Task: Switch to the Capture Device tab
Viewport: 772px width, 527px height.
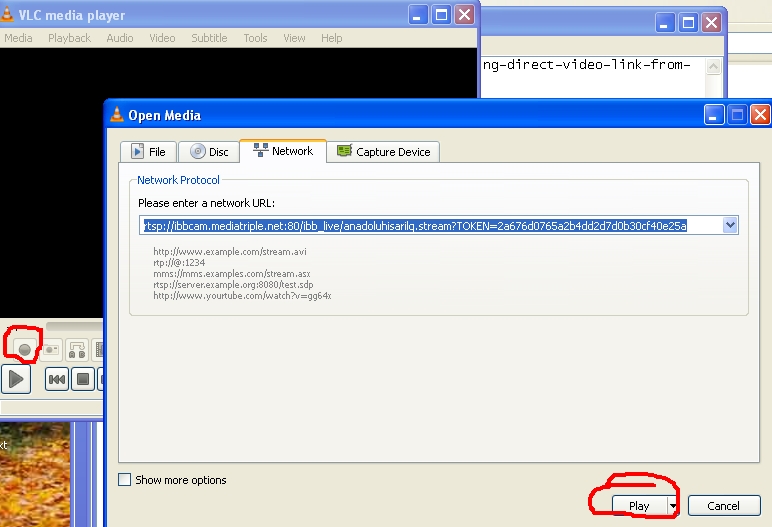Action: (x=383, y=152)
